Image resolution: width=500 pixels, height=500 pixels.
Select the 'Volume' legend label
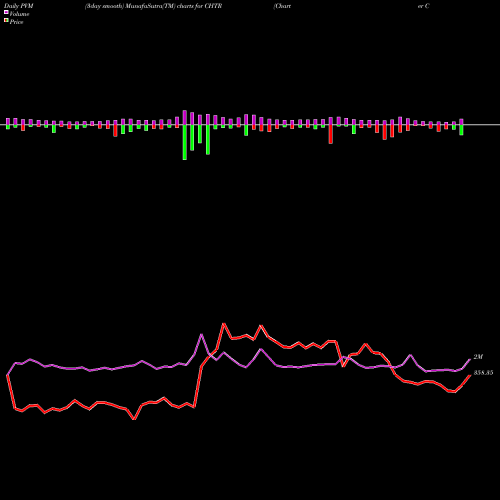pyautogui.click(x=19, y=14)
